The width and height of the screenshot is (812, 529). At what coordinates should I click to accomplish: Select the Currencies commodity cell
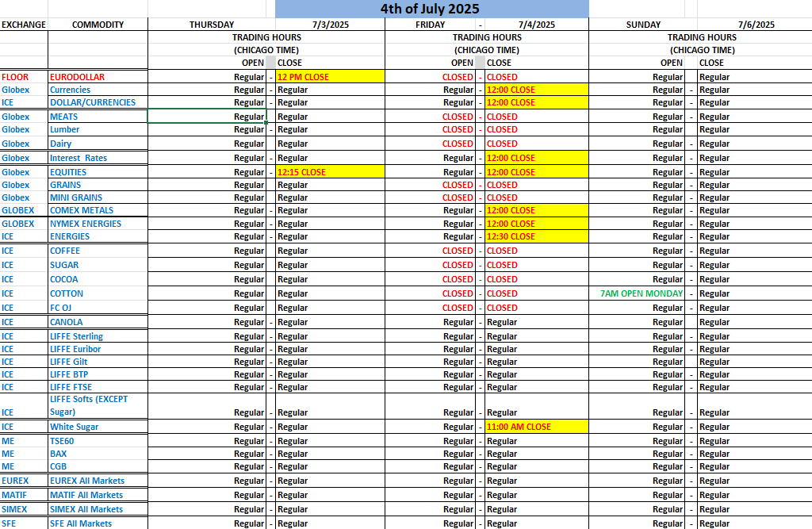98,90
